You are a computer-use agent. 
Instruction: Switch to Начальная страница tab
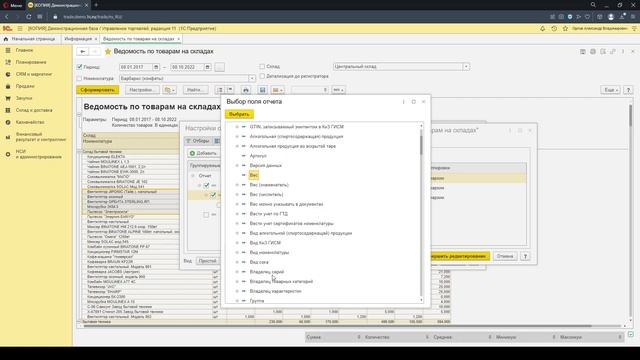point(29,39)
